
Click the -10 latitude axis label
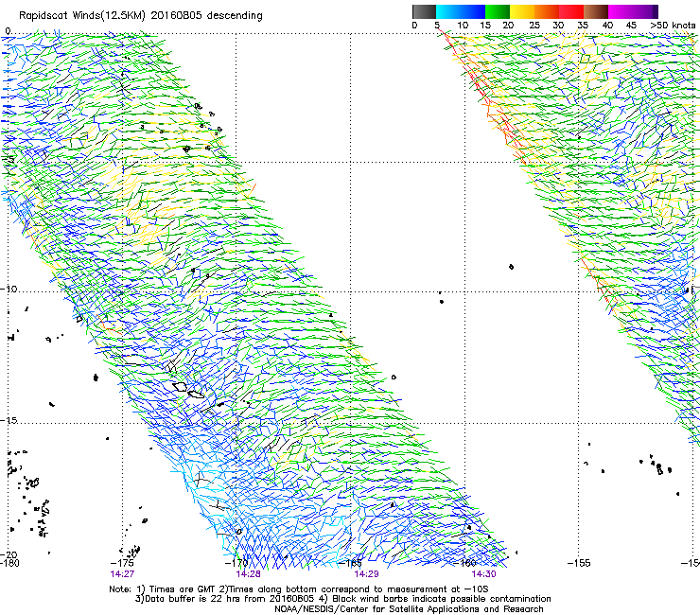point(9,289)
